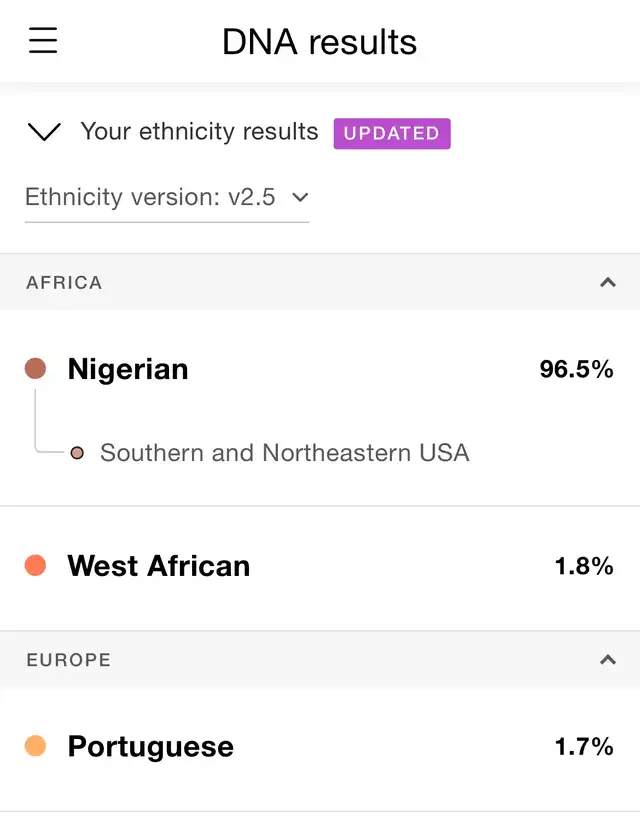
Task: Click the Ethnicity version dropdown arrow
Action: click(300, 198)
